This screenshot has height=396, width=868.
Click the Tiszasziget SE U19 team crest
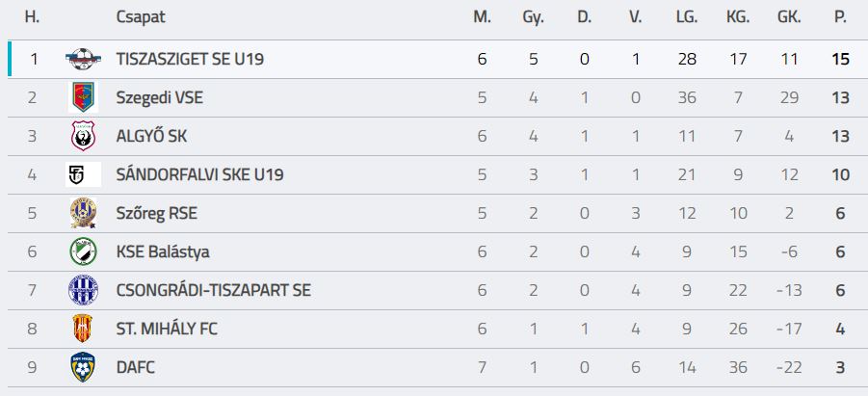tap(83, 59)
